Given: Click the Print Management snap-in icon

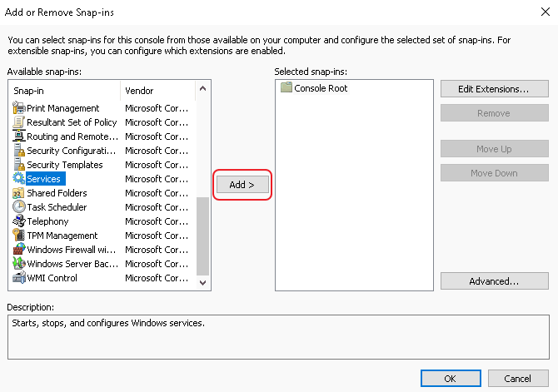Looking at the screenshot, I should pyautogui.click(x=19, y=108).
